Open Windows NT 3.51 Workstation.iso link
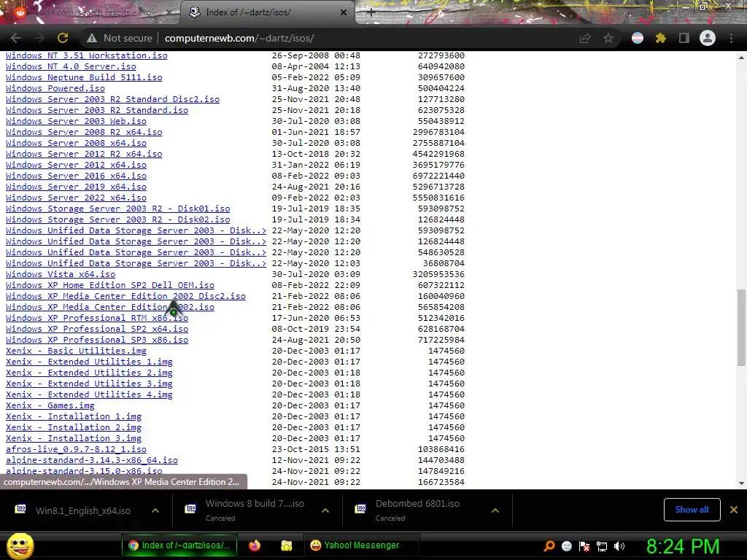 pos(87,55)
